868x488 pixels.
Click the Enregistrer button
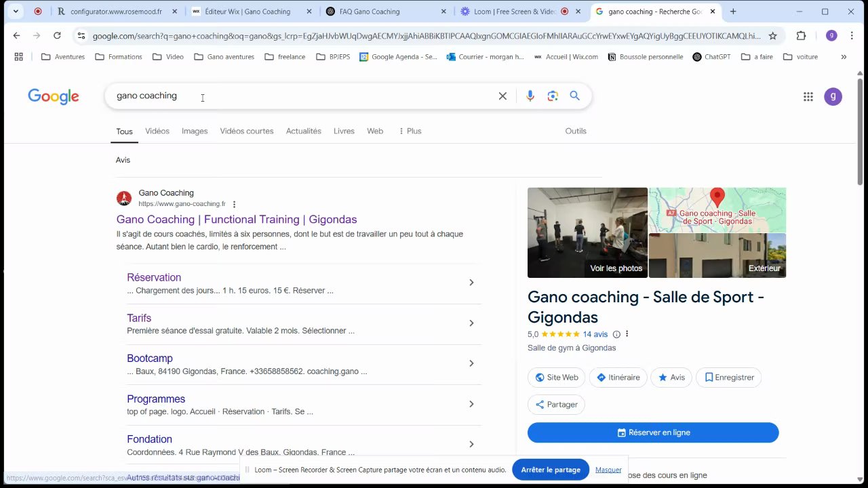tap(729, 378)
